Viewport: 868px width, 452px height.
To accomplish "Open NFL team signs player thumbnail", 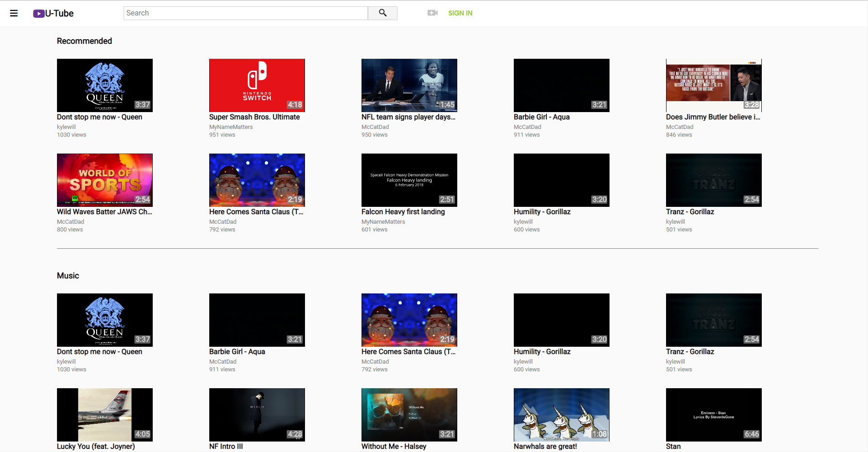I will 409,85.
